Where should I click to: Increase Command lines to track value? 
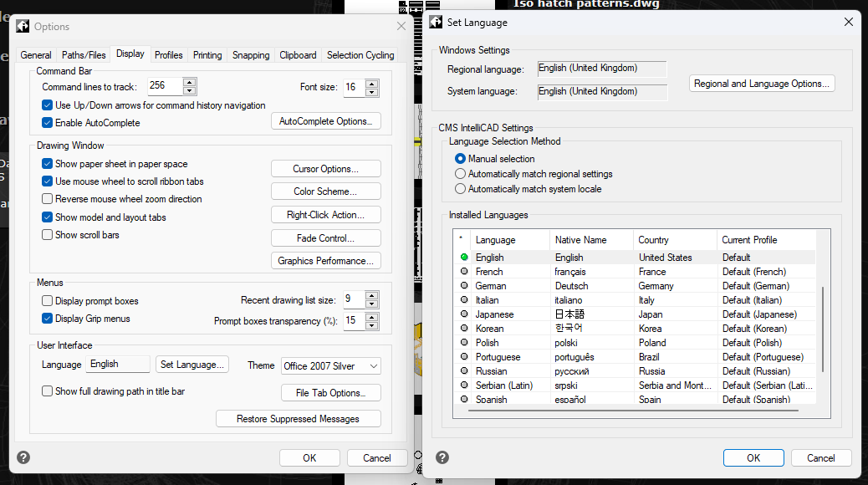pyautogui.click(x=189, y=83)
